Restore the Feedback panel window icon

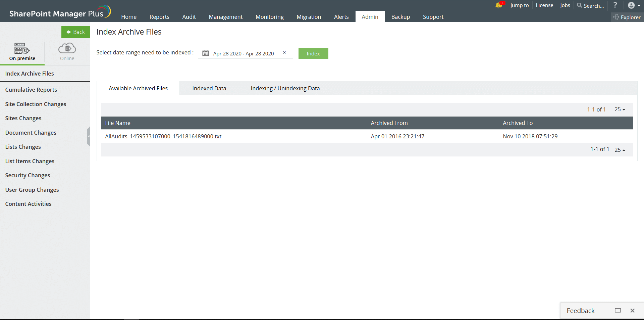pyautogui.click(x=618, y=311)
